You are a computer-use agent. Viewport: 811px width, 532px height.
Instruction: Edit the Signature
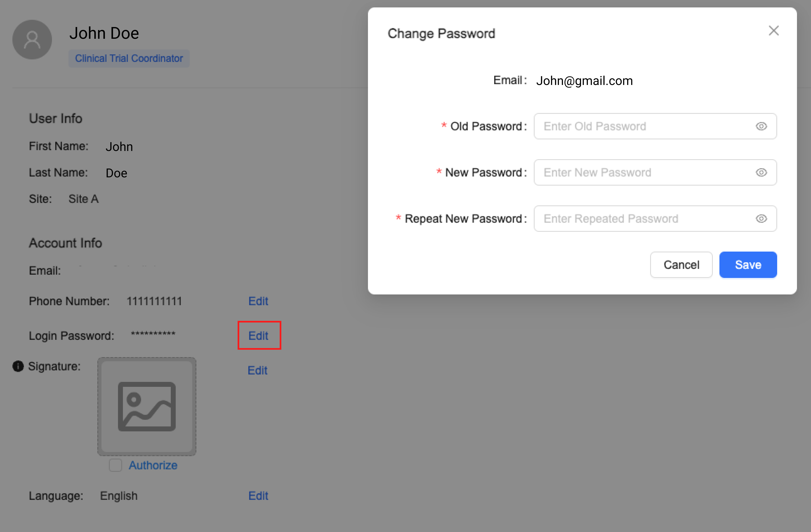pyautogui.click(x=258, y=370)
